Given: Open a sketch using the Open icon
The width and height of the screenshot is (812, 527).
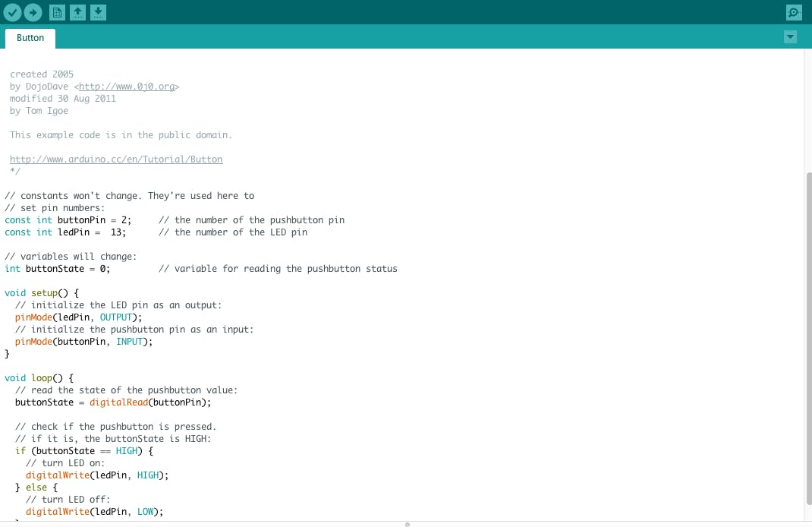Looking at the screenshot, I should 78,12.
